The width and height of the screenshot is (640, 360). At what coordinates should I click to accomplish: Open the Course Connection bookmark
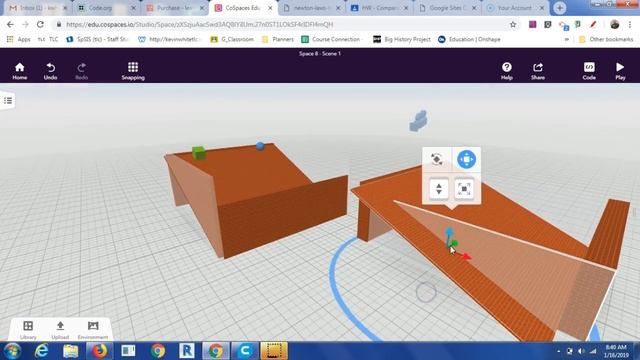[331, 39]
